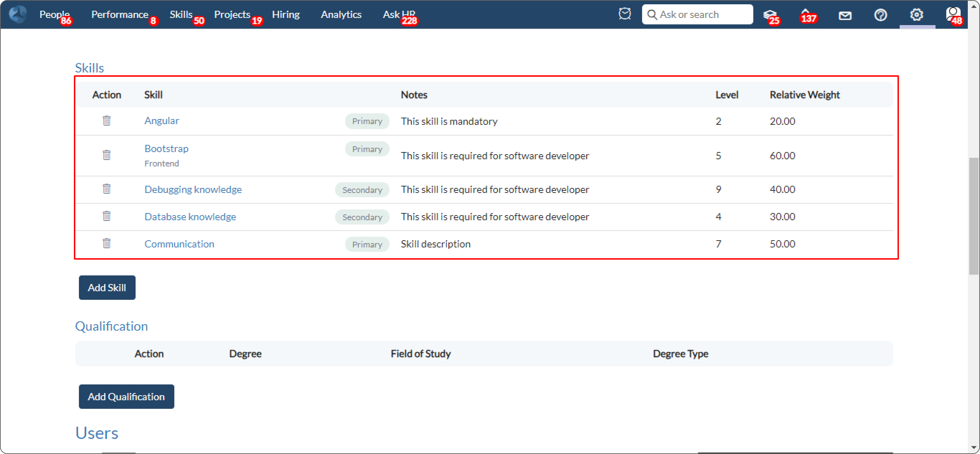Click the Secondary tag on Database knowledge row
The width and height of the screenshot is (980, 454).
(x=362, y=217)
